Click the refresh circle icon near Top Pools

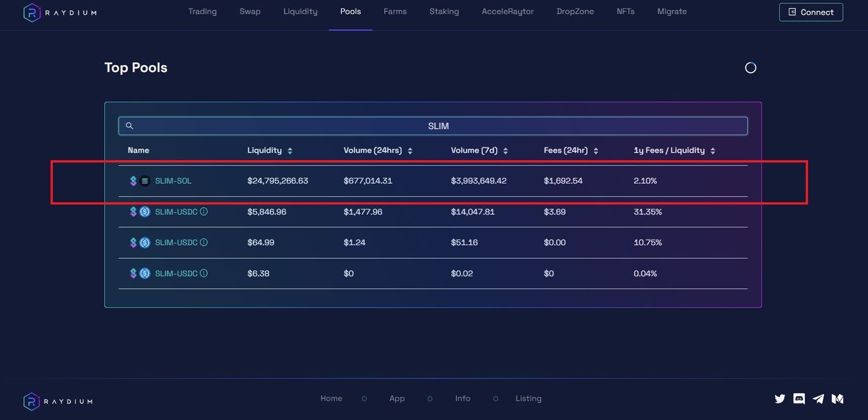750,68
